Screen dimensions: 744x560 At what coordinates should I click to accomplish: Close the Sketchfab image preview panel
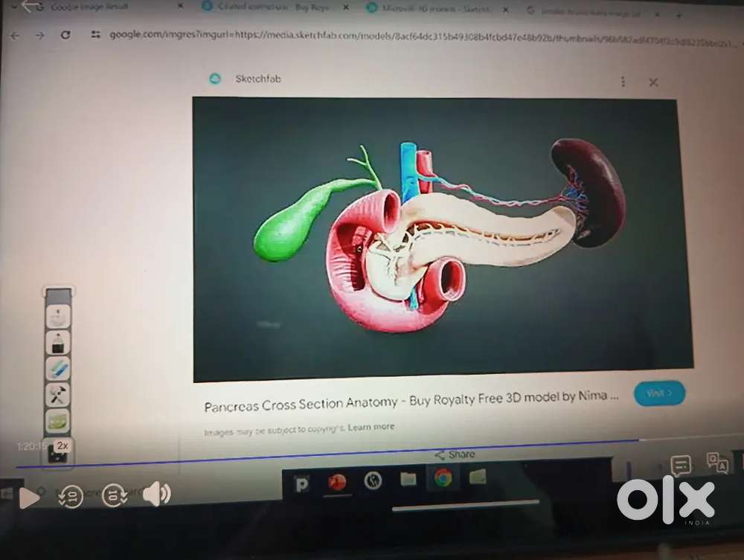point(653,82)
